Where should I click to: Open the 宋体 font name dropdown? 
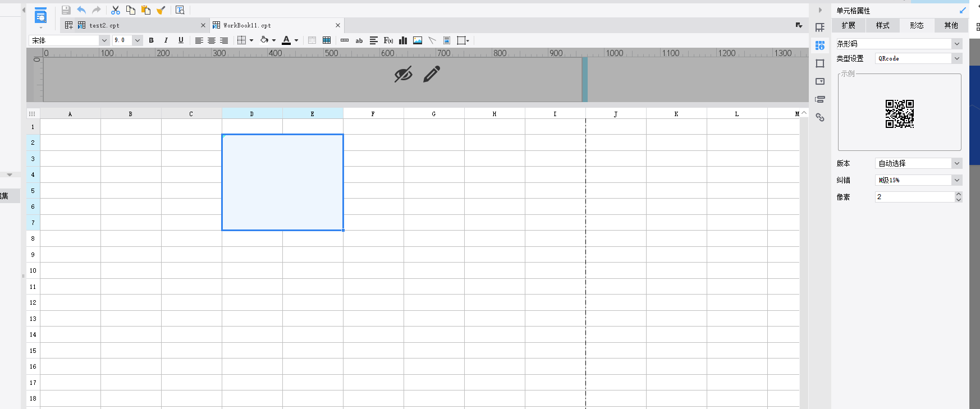click(x=104, y=40)
